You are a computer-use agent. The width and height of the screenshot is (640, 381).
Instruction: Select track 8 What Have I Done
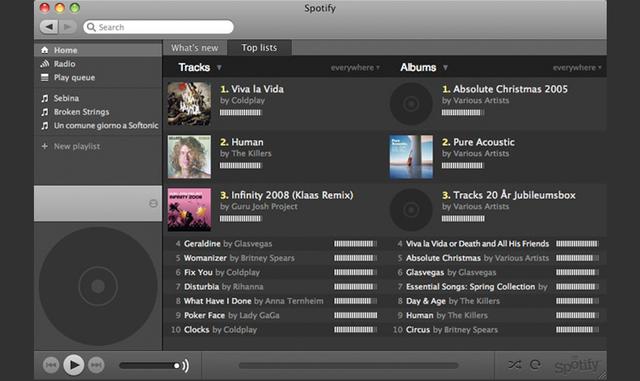pyautogui.click(x=217, y=301)
